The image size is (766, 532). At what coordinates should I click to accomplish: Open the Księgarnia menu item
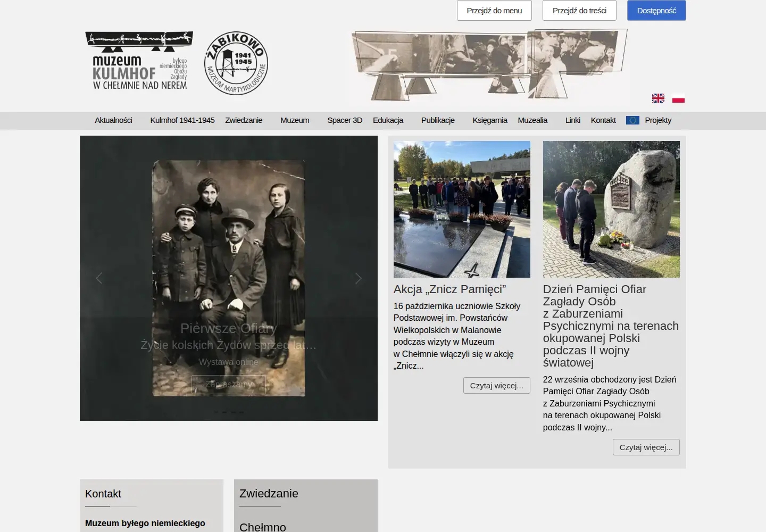point(490,120)
